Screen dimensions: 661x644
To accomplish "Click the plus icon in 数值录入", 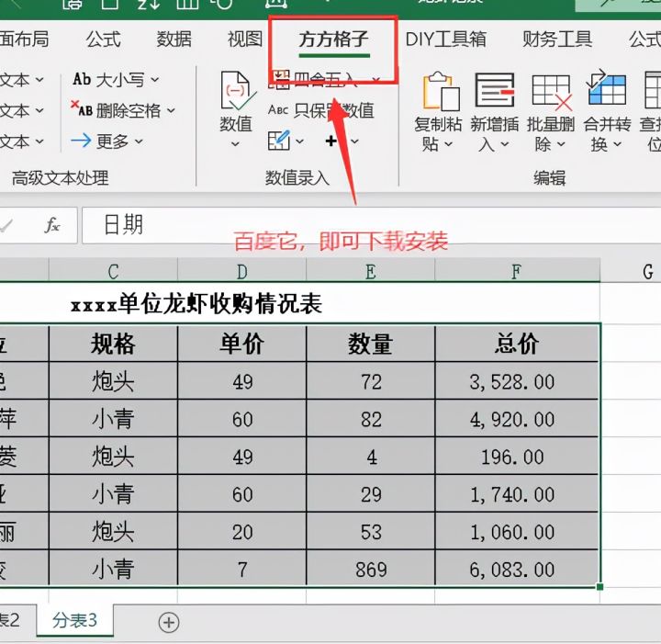I will (x=331, y=141).
